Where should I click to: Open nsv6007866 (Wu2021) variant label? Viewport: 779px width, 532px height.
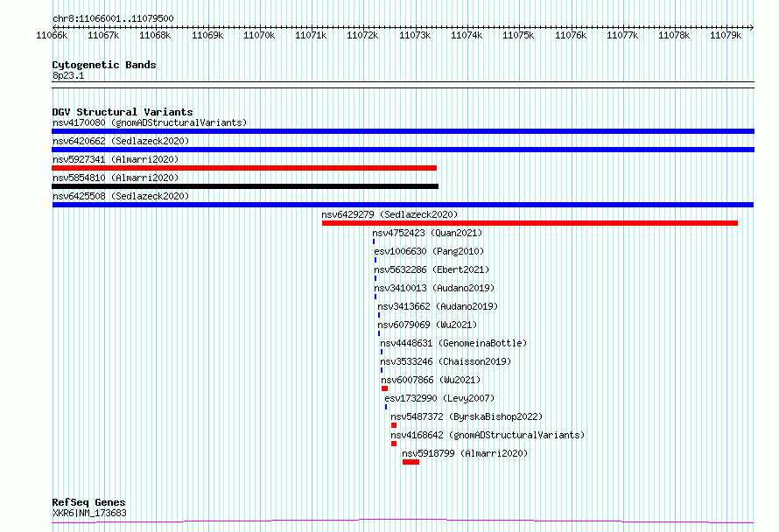click(431, 380)
